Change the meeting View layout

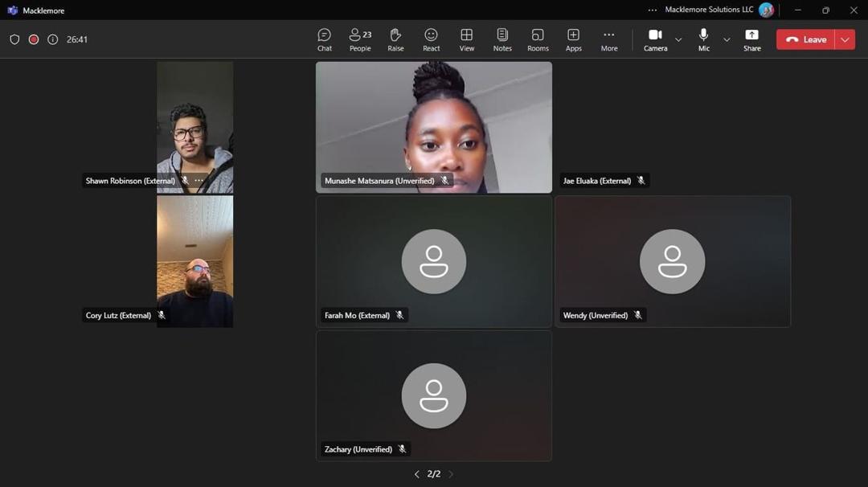pos(466,39)
